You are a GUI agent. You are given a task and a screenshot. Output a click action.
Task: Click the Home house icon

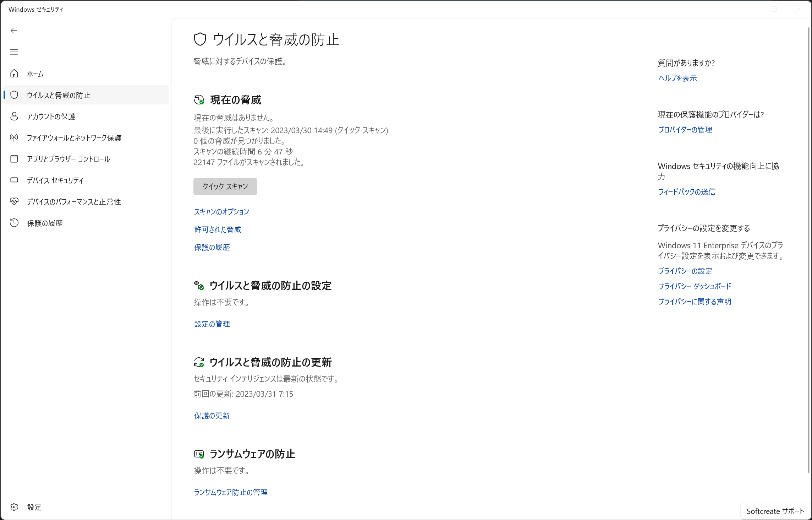click(14, 74)
